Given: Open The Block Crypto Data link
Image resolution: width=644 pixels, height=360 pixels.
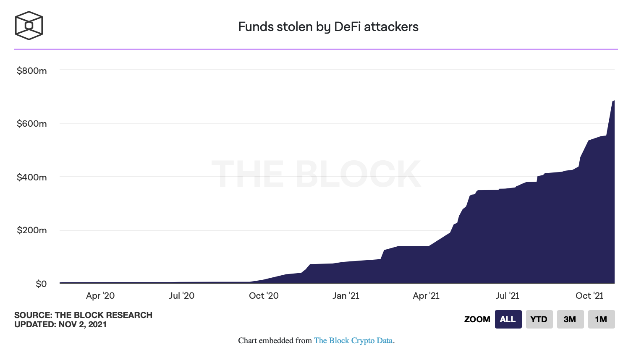Looking at the screenshot, I should click(x=353, y=341).
